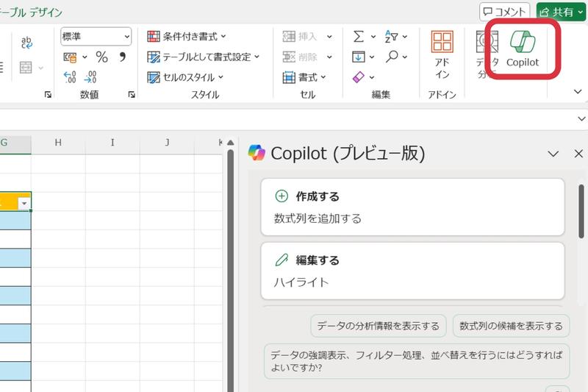Expand Clear dropdown arrow
Screen dimensions: 588x392
click(x=372, y=77)
